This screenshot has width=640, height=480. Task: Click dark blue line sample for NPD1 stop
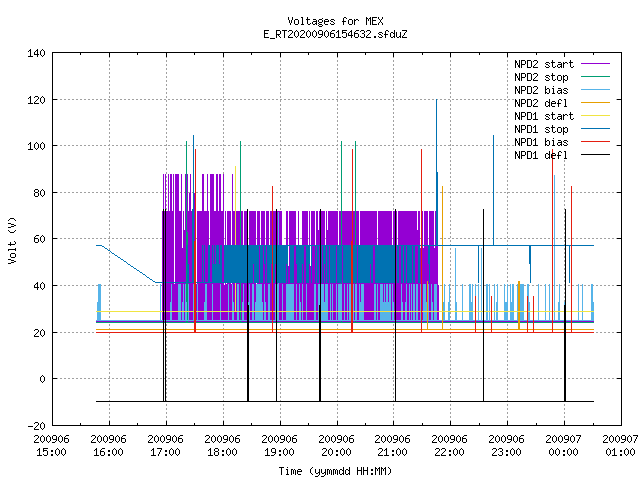point(596,129)
